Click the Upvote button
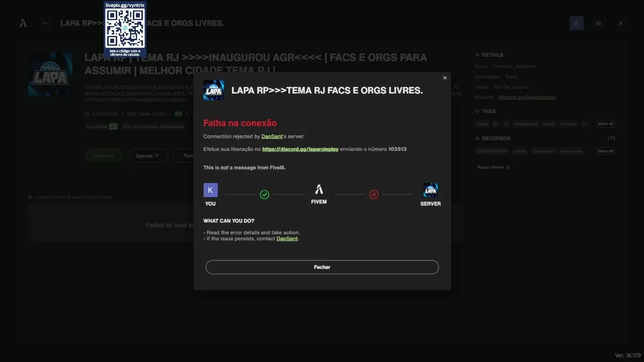 click(147, 156)
